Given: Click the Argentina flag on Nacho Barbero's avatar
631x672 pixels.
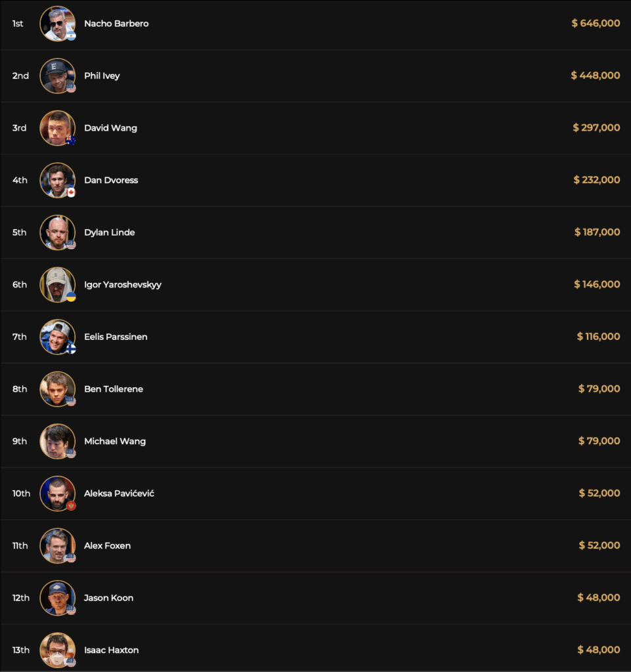Looking at the screenshot, I should click(71, 35).
